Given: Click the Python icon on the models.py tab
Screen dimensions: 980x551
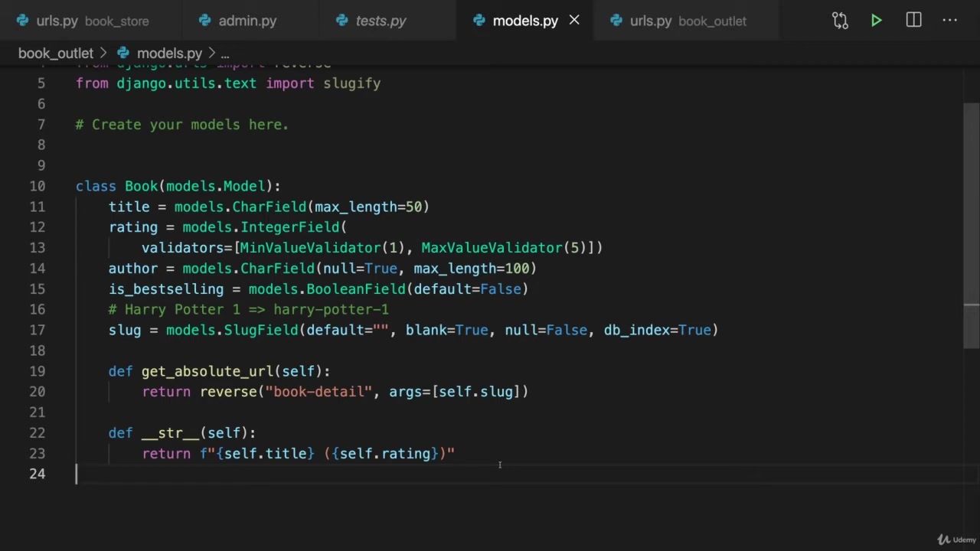Looking at the screenshot, I should [479, 21].
